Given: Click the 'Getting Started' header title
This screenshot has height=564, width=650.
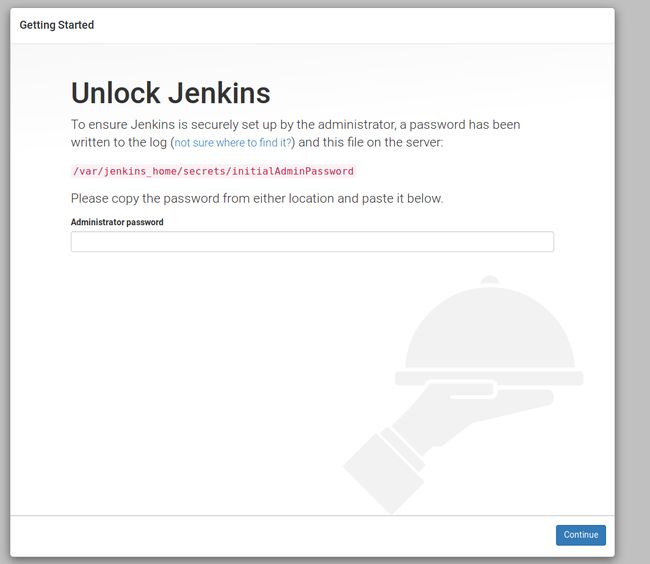Looking at the screenshot, I should point(57,25).
